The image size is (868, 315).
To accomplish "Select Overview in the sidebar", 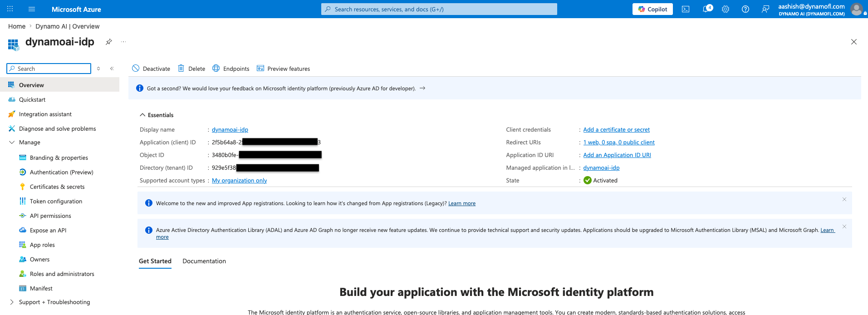I will click(59, 85).
